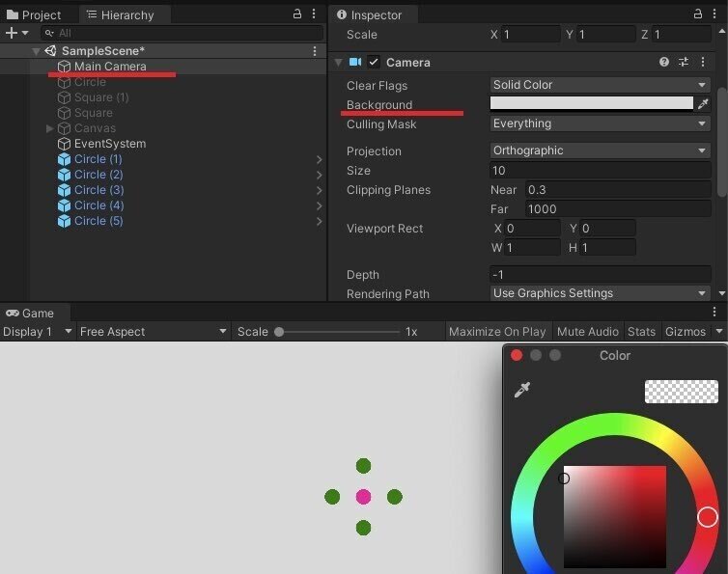Viewport: 728px width, 574px height.
Task: Select the disabled Square object
Action: 94,113
